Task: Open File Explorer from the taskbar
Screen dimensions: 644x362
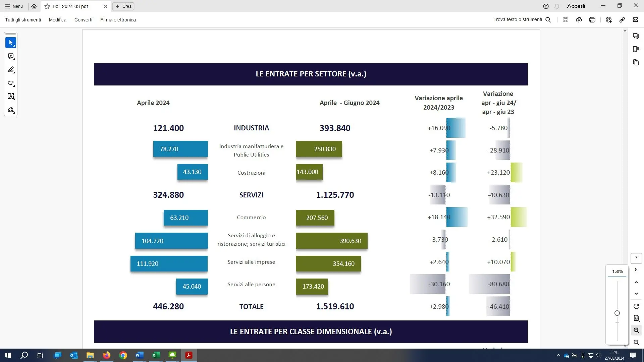Action: point(90,355)
